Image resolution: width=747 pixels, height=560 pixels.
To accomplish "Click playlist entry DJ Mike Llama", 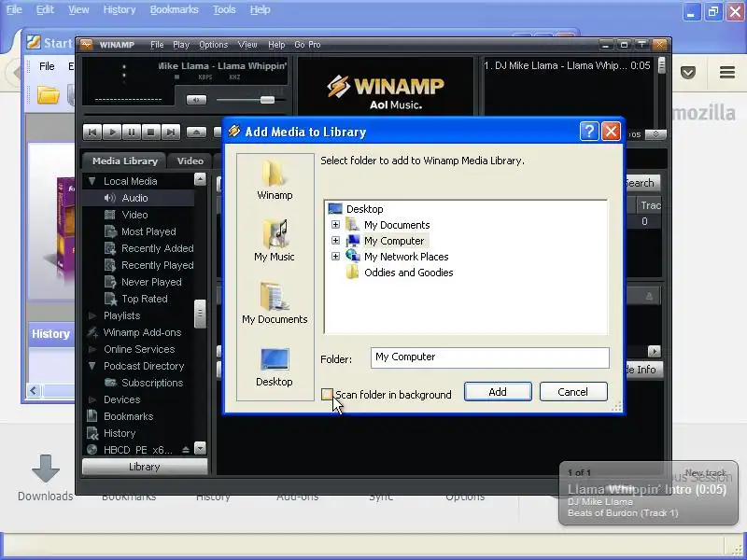I will (x=567, y=65).
